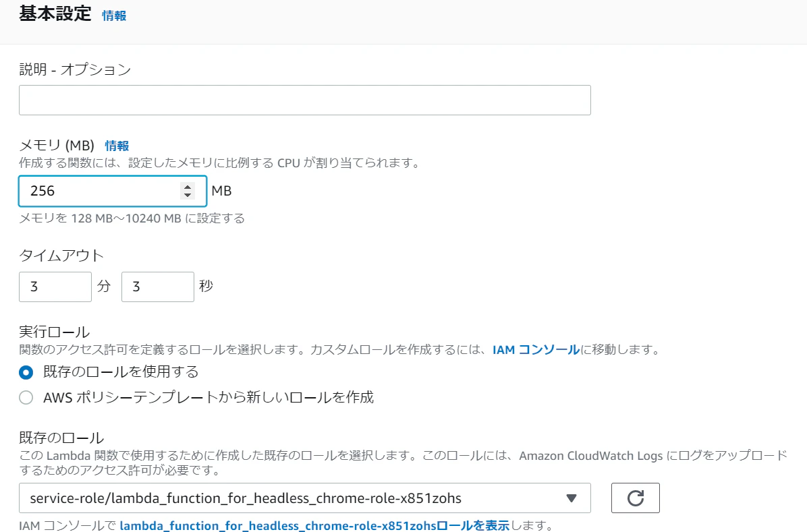Click into the memory field showing 256

point(113,191)
